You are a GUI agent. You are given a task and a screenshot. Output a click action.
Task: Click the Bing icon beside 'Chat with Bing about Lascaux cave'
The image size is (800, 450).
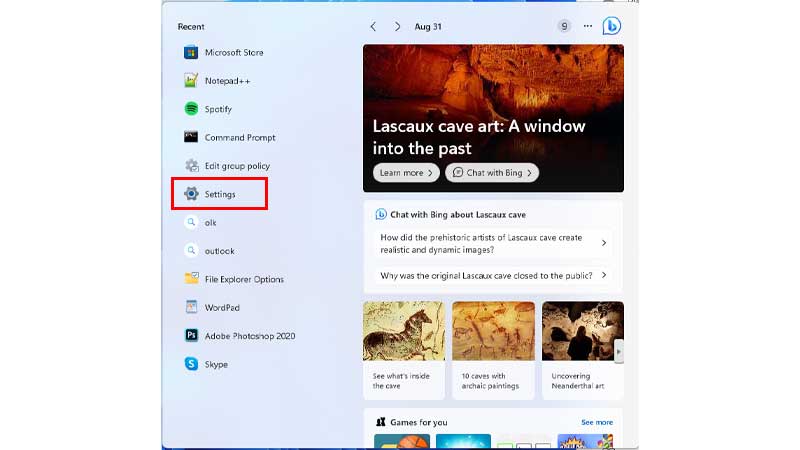click(381, 214)
